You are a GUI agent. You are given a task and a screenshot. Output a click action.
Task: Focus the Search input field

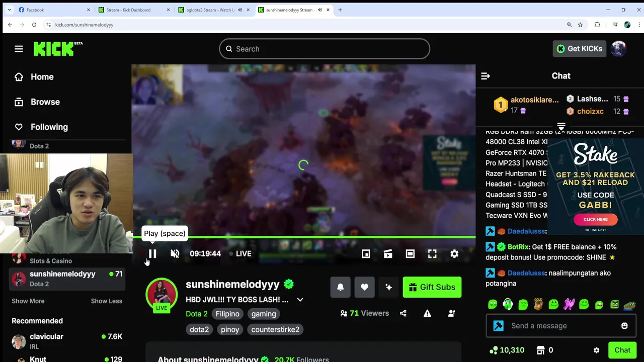point(325,49)
